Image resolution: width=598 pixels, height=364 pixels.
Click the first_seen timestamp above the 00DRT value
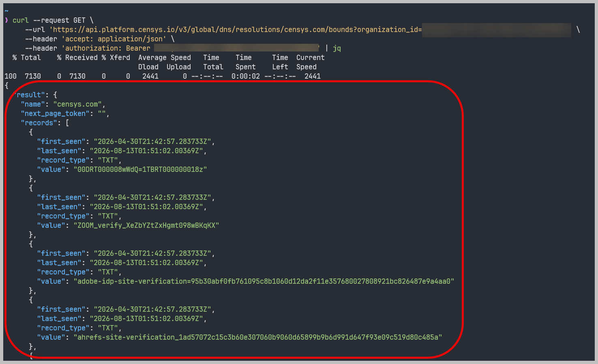(152, 141)
